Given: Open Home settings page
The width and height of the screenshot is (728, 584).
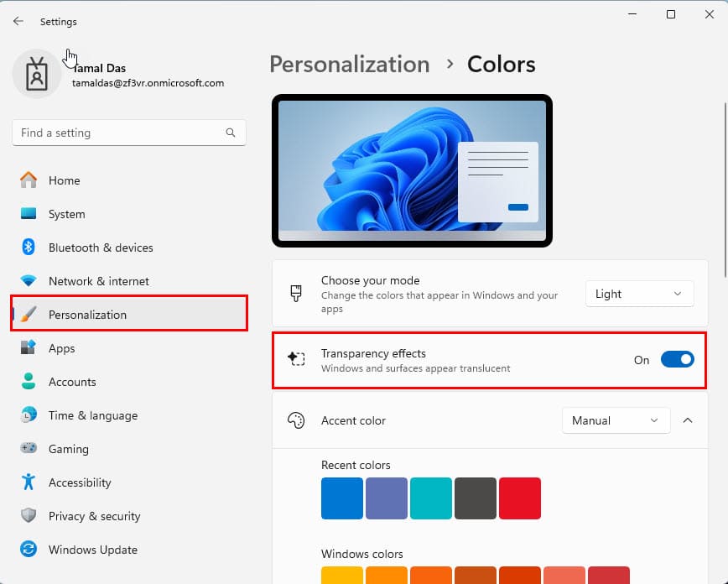Looking at the screenshot, I should coord(128,180).
